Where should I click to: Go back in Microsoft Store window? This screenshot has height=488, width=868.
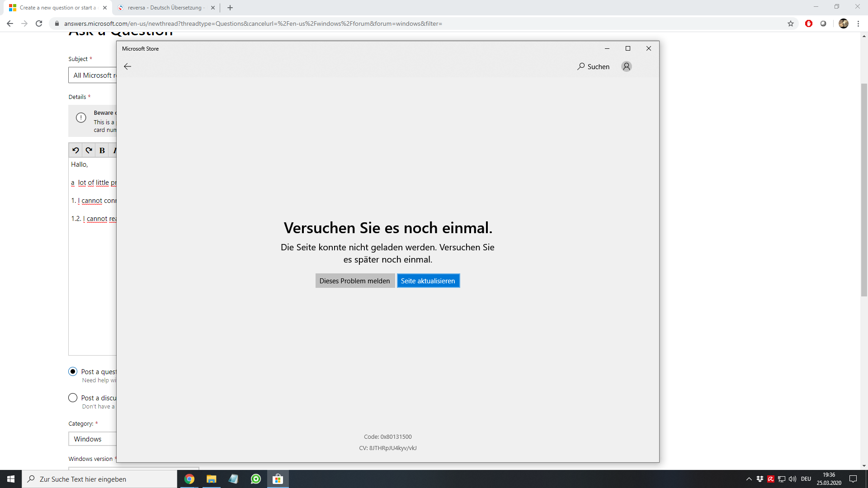(x=127, y=66)
